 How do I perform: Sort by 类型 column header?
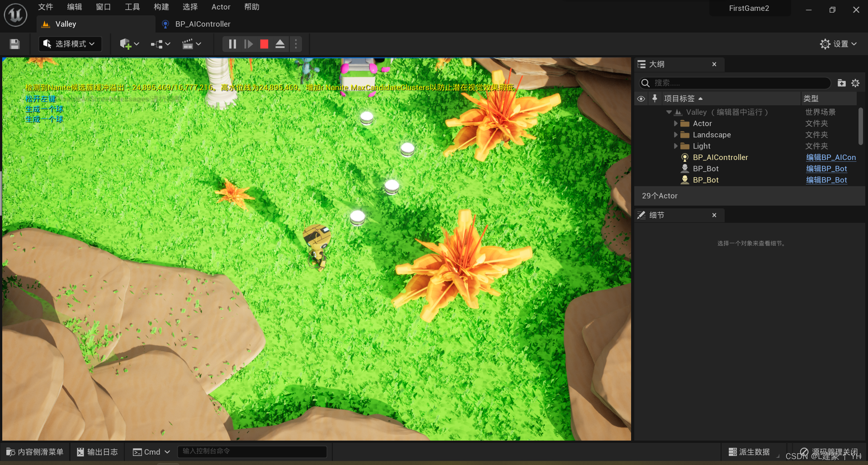(829, 99)
